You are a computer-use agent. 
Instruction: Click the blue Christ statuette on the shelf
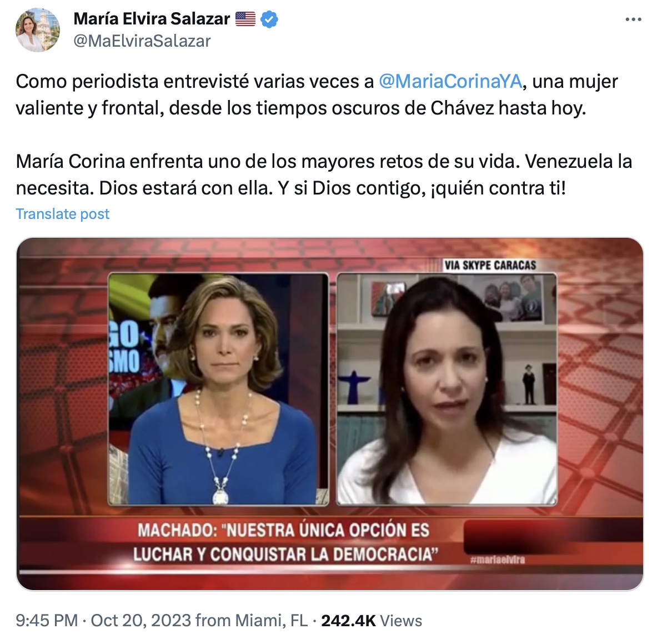[354, 387]
